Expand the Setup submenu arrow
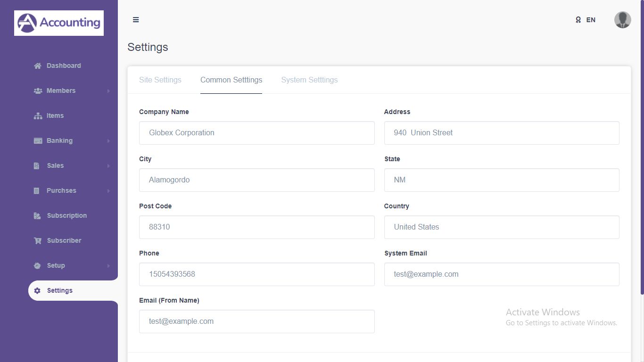 [108, 266]
